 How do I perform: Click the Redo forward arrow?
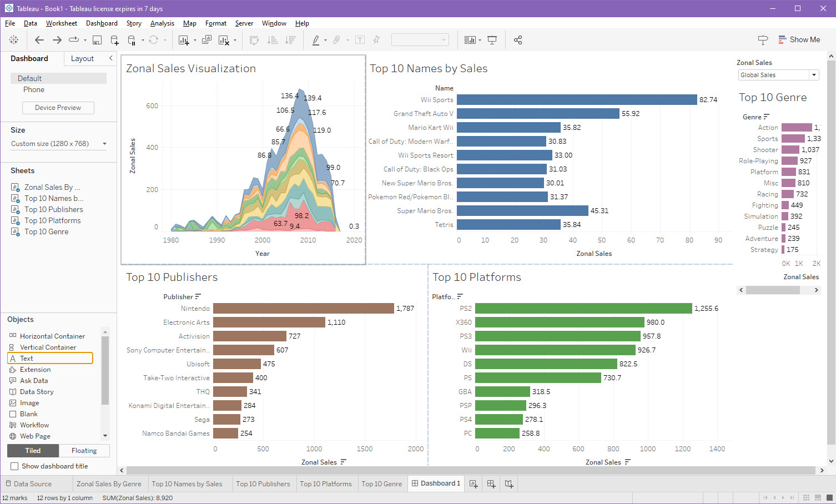pos(57,40)
